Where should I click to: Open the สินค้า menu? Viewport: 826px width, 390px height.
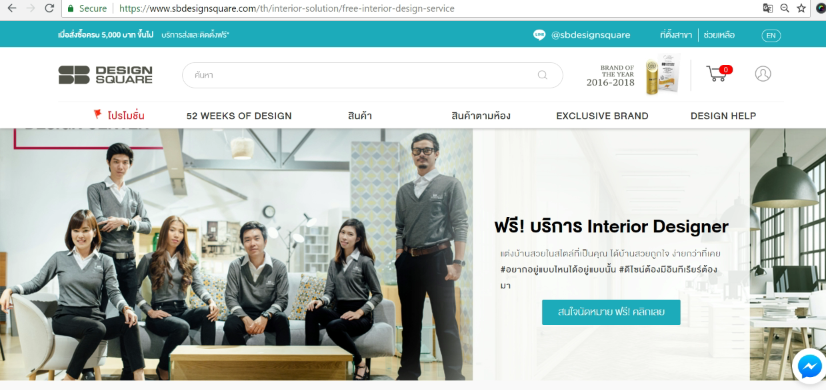(360, 116)
